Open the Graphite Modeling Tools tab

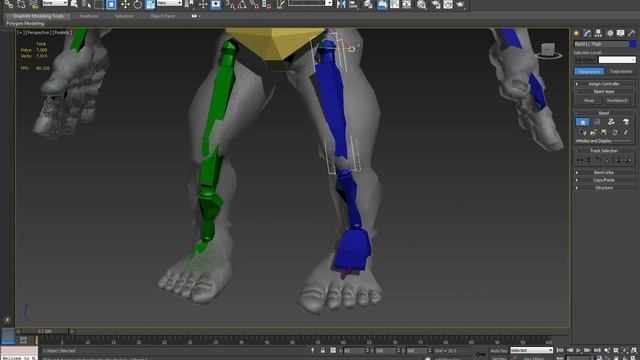(x=38, y=16)
